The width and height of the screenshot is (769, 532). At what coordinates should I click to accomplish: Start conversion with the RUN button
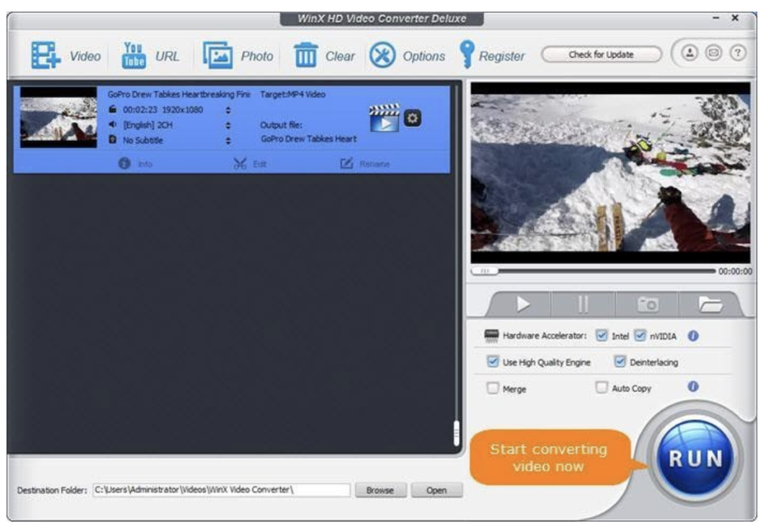695,458
